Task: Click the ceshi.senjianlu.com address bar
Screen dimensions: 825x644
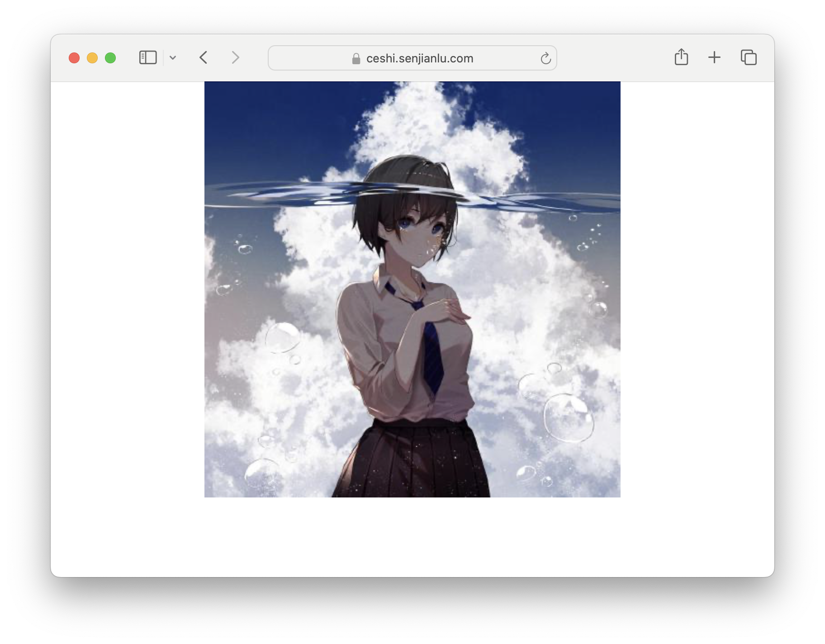Action: [412, 58]
